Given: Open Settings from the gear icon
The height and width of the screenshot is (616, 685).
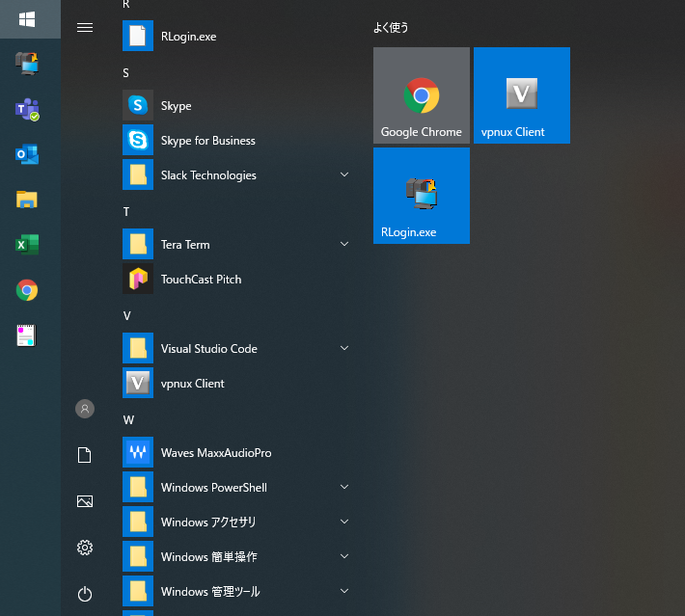Looking at the screenshot, I should point(85,548).
